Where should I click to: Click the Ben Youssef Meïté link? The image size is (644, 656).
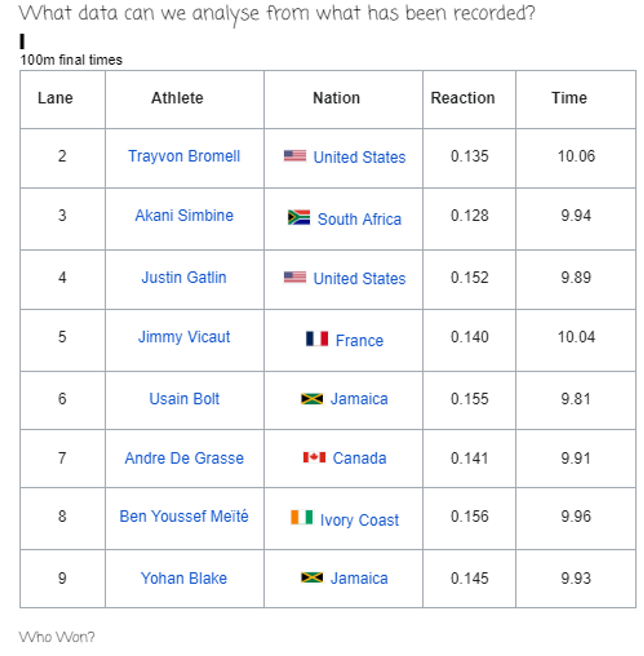coord(184,517)
